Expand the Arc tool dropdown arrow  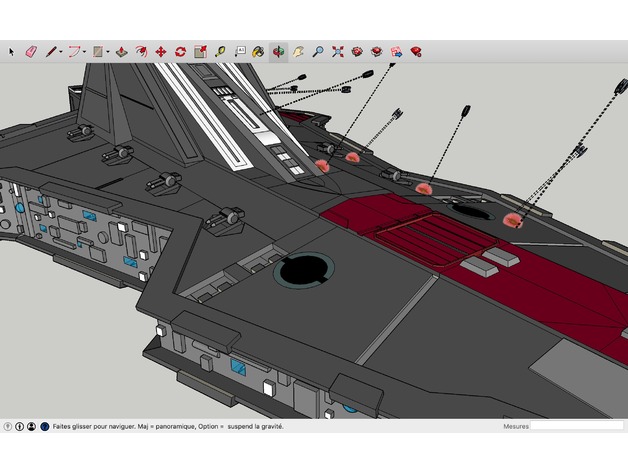(85, 51)
